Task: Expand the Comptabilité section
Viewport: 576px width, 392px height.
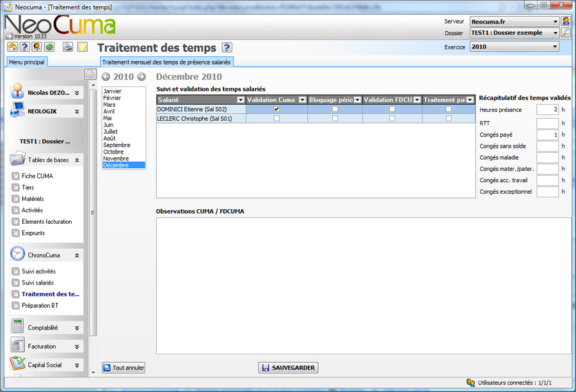Action: coord(77,328)
